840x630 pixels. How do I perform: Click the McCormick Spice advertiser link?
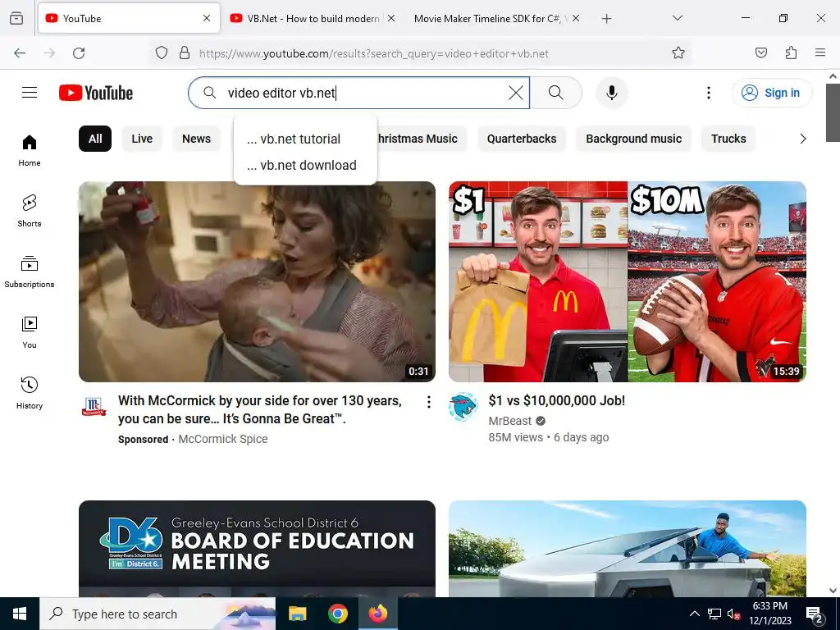[x=223, y=439]
